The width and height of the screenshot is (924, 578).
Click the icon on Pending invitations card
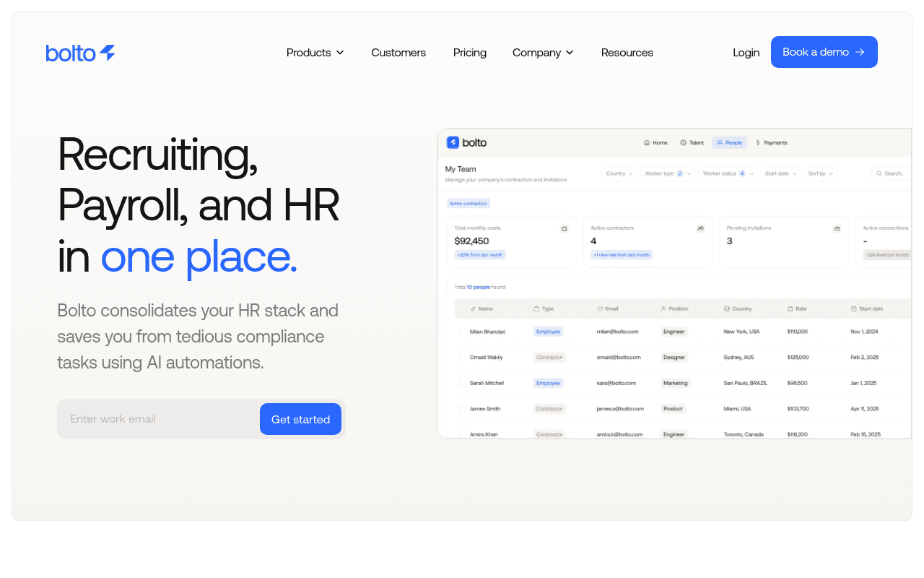pos(837,228)
